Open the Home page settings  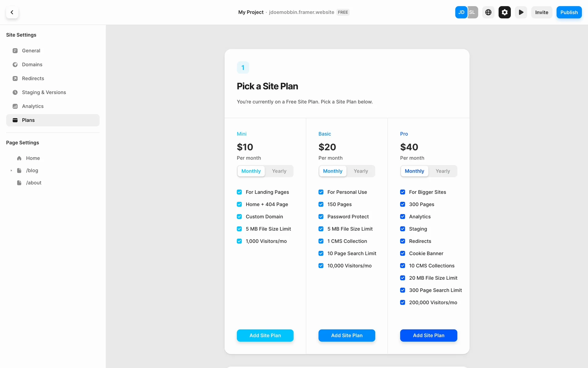click(x=33, y=158)
